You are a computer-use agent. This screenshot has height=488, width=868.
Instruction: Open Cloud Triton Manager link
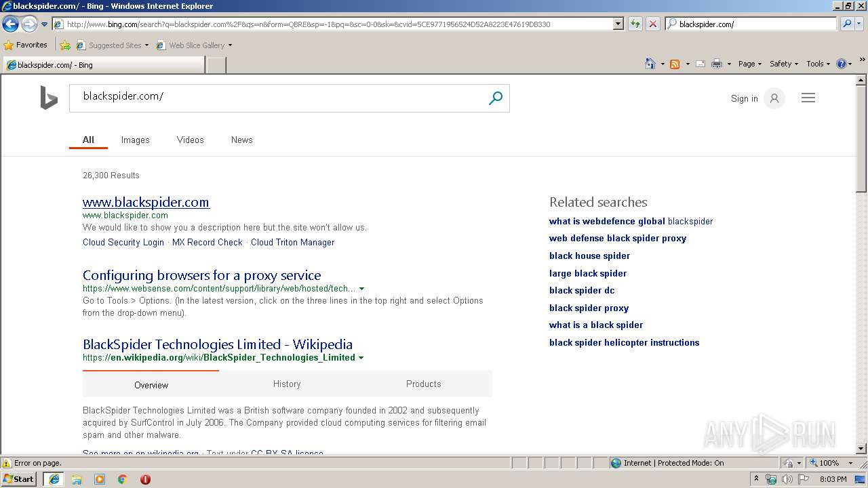pyautogui.click(x=292, y=243)
